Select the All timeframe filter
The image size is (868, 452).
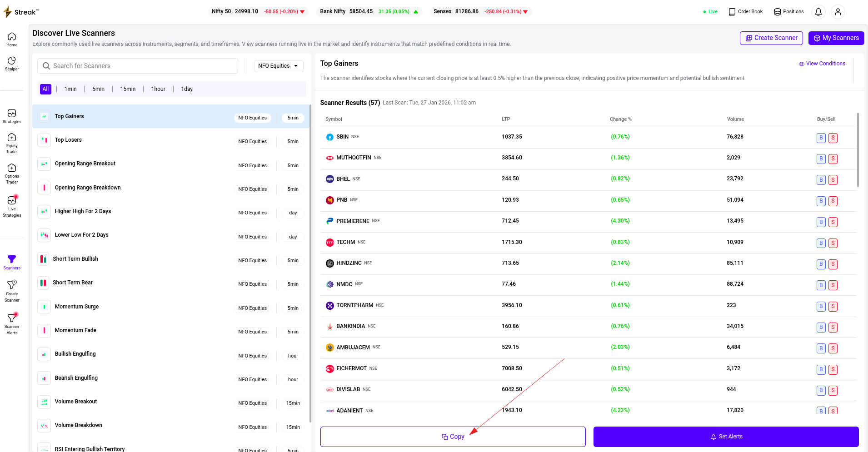pyautogui.click(x=45, y=89)
